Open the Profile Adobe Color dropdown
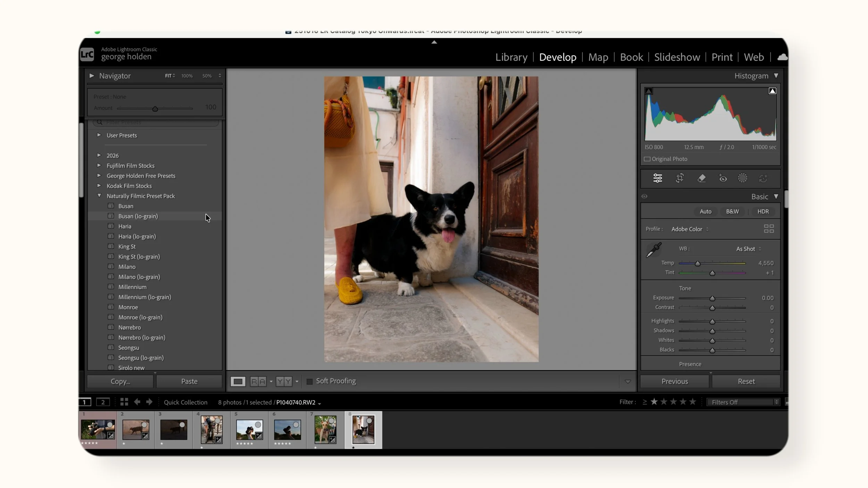Screen dimensions: 868x488 [690, 229]
